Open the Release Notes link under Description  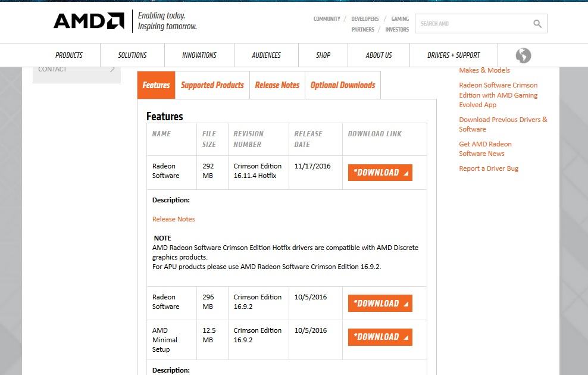click(174, 219)
